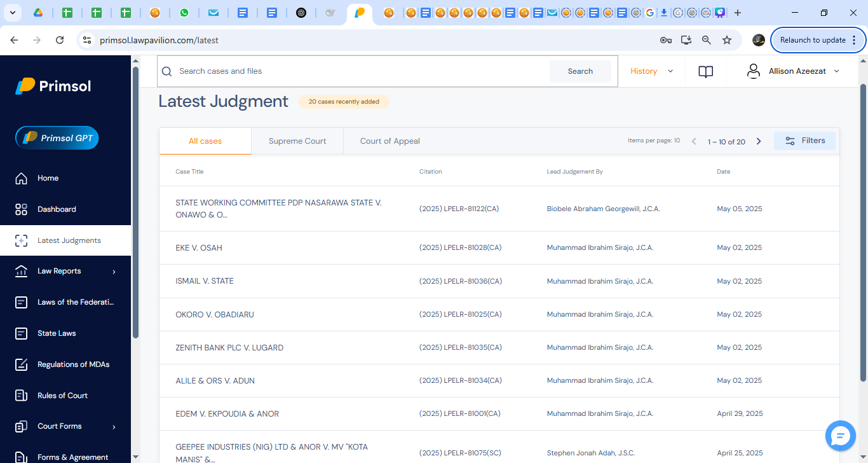Viewport: 868px width, 463px height.
Task: Click citation (2025) LPELR-81075(SC)
Action: 460,453
